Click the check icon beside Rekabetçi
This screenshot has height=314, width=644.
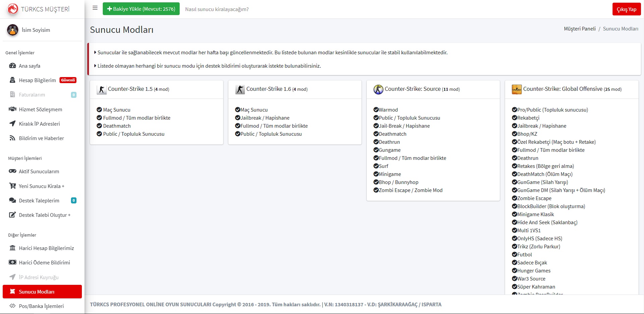point(515,118)
